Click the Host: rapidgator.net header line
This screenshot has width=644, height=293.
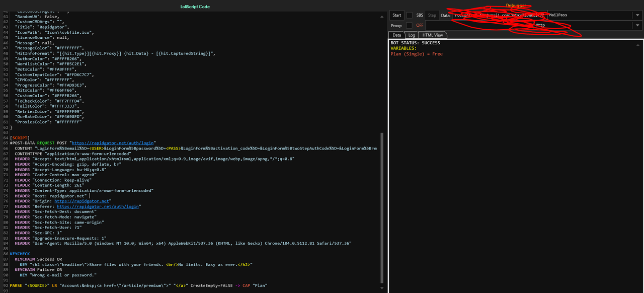coord(51,196)
